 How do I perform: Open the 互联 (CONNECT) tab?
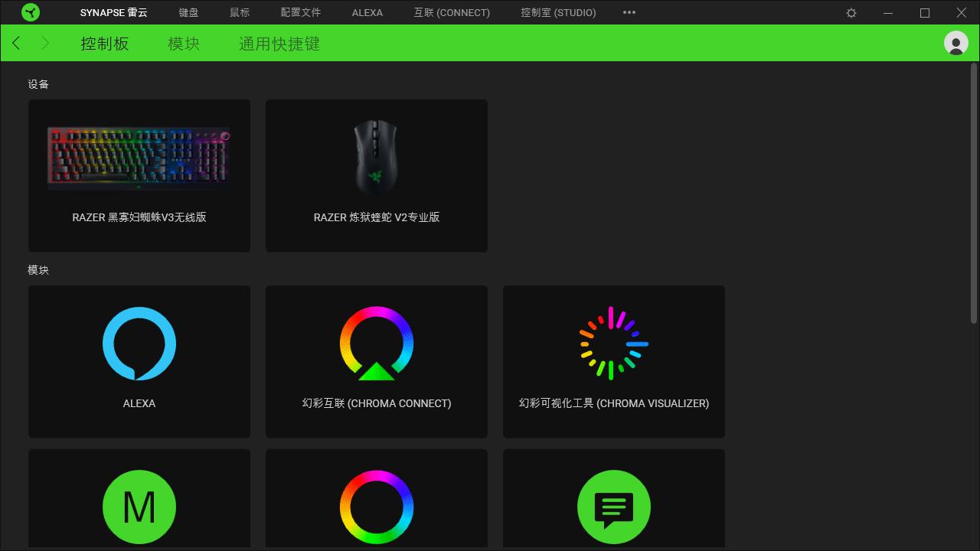(452, 13)
